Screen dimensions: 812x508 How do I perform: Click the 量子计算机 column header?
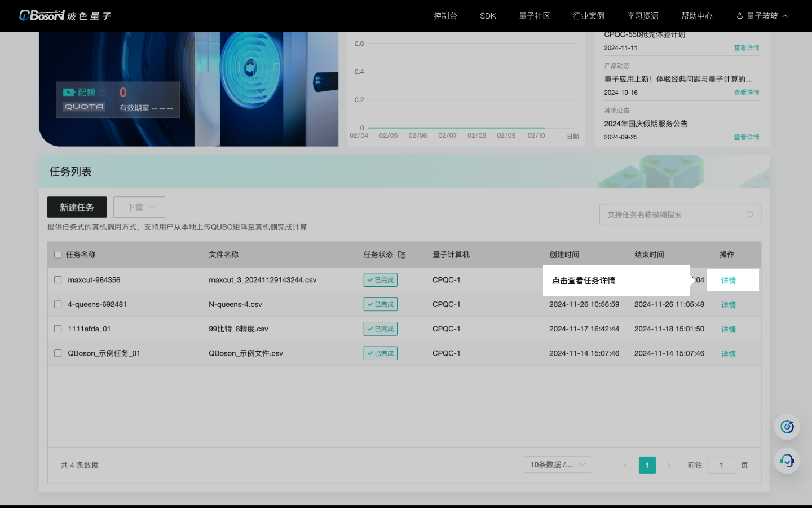click(x=451, y=255)
